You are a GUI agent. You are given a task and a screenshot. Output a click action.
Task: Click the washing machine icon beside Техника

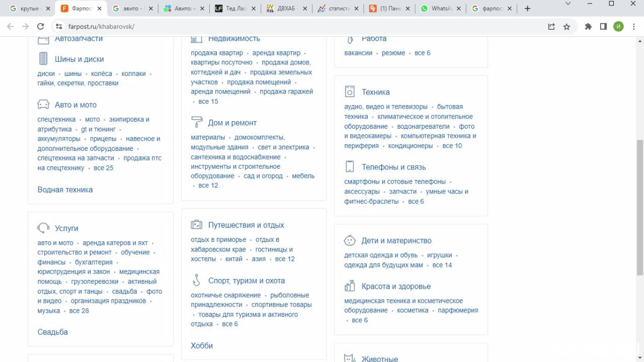click(x=350, y=92)
